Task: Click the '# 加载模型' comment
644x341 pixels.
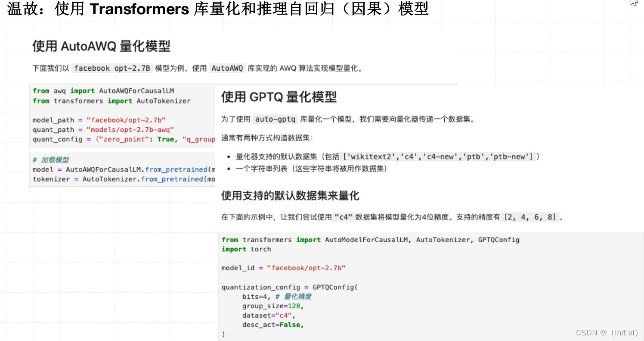Action: 51,160
